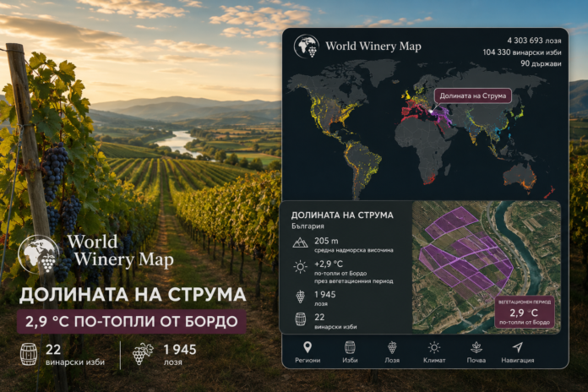
Task: Open the Лозя grape icon tab
Action: (x=392, y=347)
